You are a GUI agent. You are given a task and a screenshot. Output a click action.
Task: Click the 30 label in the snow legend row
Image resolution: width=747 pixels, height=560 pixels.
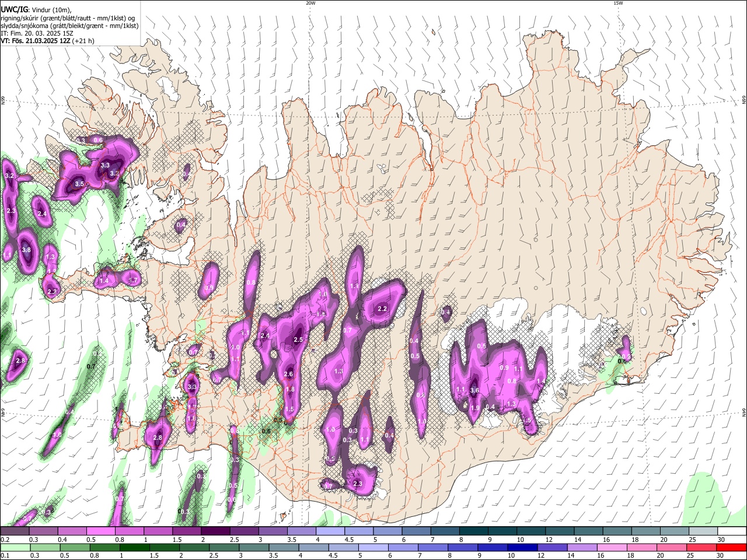[721, 540]
